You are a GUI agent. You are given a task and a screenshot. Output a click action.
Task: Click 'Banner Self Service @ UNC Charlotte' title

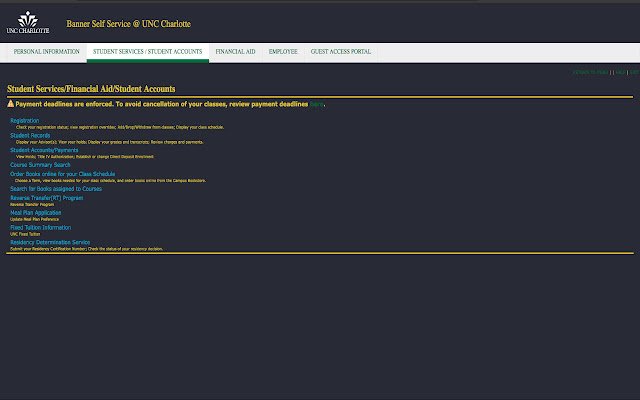(x=129, y=24)
